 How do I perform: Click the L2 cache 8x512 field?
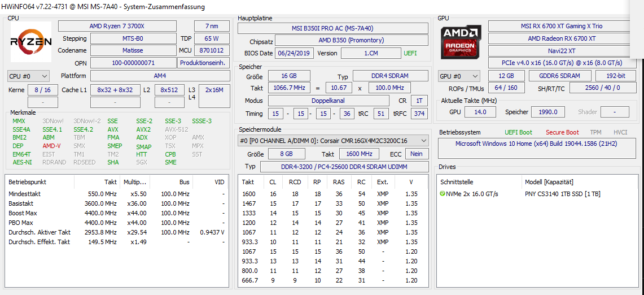169,90
